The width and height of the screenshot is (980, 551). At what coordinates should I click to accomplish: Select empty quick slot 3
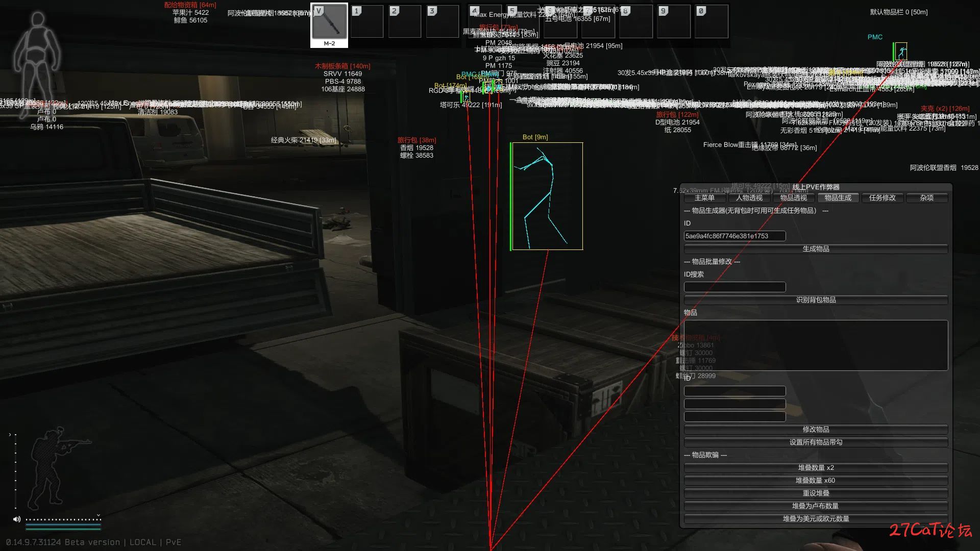[443, 21]
